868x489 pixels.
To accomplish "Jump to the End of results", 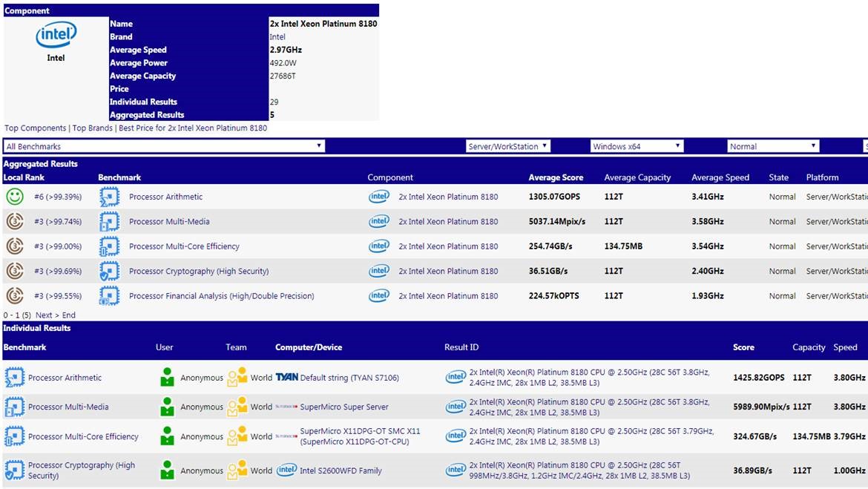I will [x=68, y=315].
